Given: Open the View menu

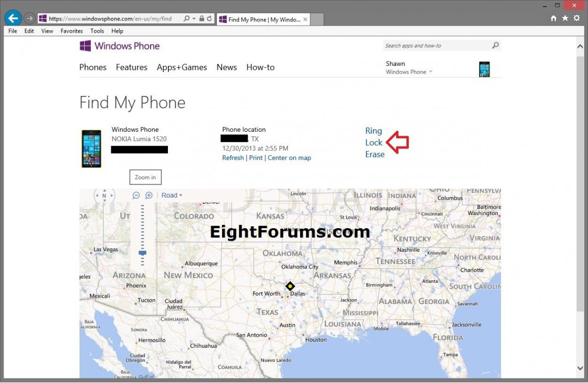Looking at the screenshot, I should [x=47, y=31].
